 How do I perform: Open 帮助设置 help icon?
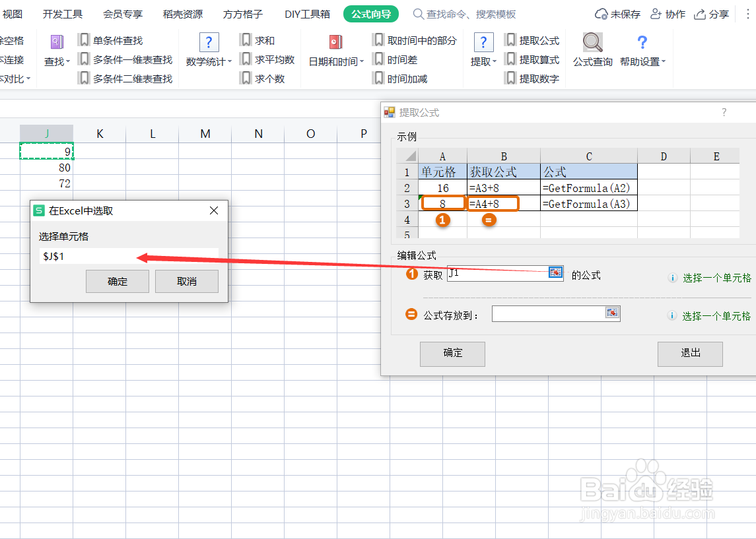point(642,42)
